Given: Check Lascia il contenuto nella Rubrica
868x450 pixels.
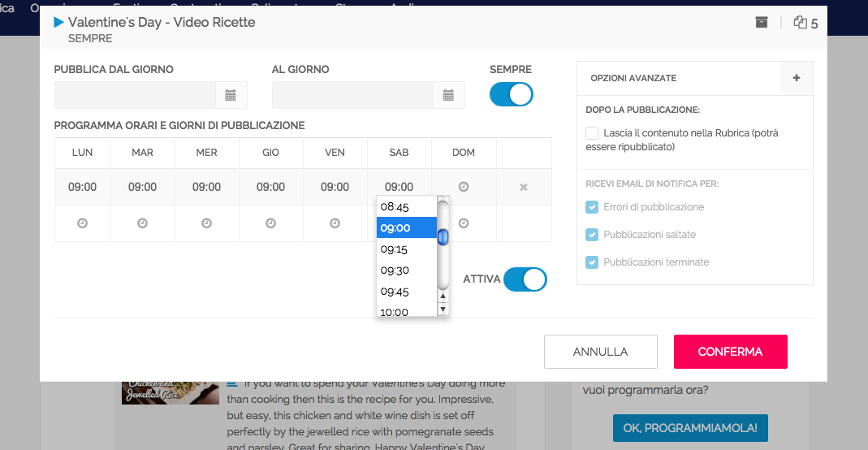Looking at the screenshot, I should [x=592, y=133].
